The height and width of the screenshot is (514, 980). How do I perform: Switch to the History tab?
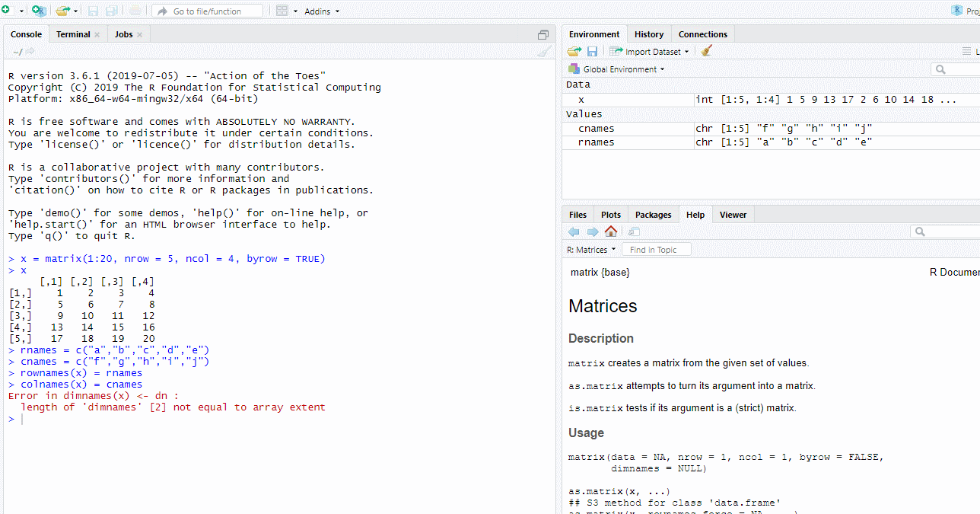[x=649, y=34]
